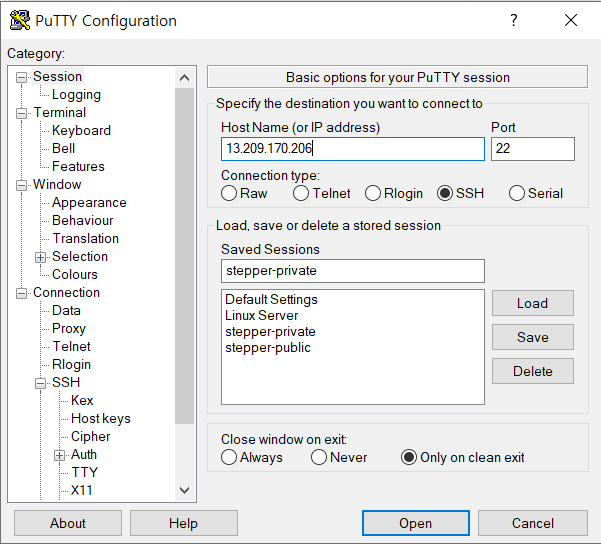Screen dimensions: 601x544
Task: Click the Cancel button
Action: [x=533, y=523]
